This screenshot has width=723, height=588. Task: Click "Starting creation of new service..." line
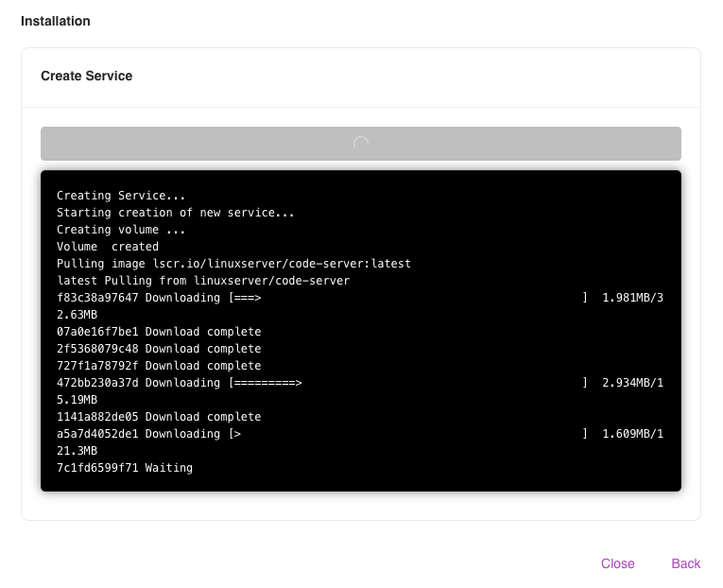pyautogui.click(x=176, y=213)
